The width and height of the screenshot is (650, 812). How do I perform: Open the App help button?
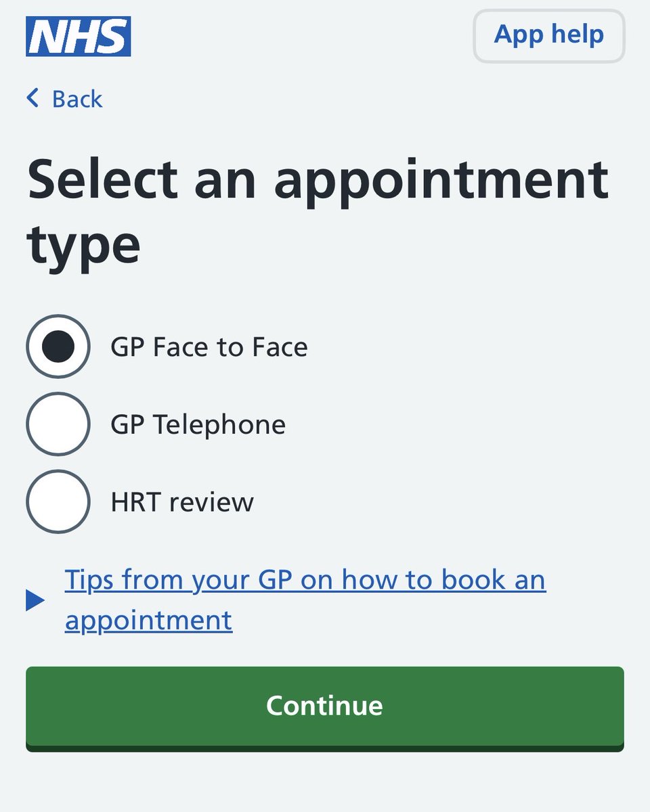(x=548, y=36)
